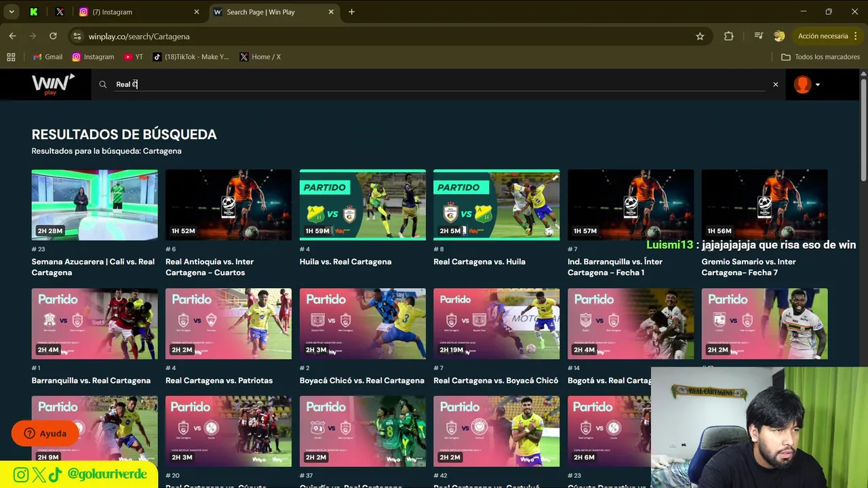Image resolution: width=868 pixels, height=488 pixels.
Task: Open a new tab
Action: tap(351, 12)
